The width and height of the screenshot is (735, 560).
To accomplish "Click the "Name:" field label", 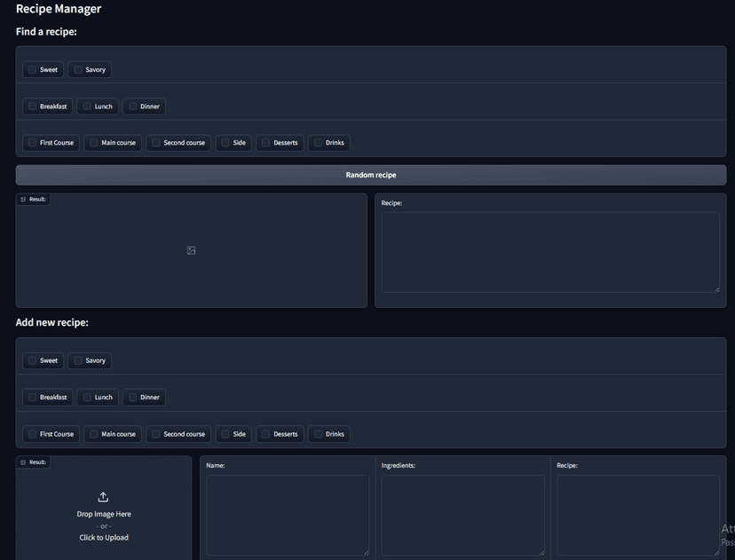I will click(x=216, y=465).
